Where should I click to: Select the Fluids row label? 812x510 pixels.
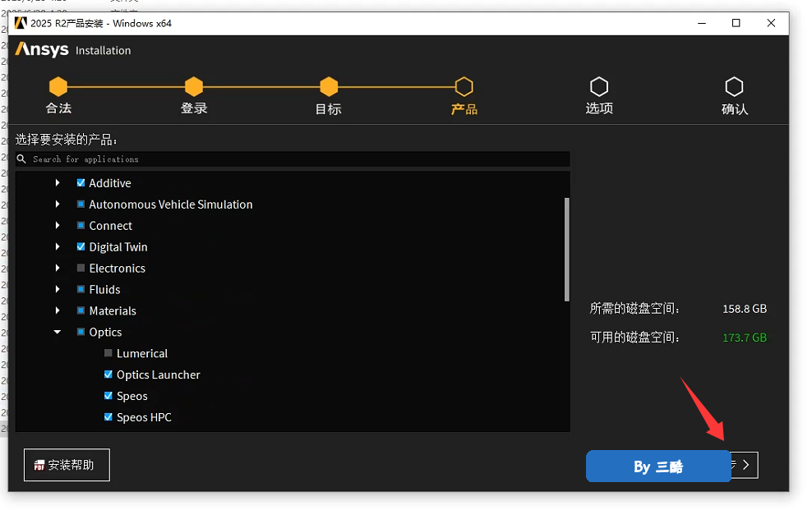(104, 290)
